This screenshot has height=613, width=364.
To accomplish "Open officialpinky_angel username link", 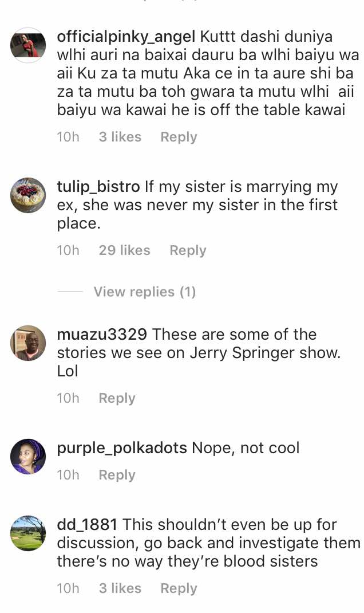I will pos(126,37).
